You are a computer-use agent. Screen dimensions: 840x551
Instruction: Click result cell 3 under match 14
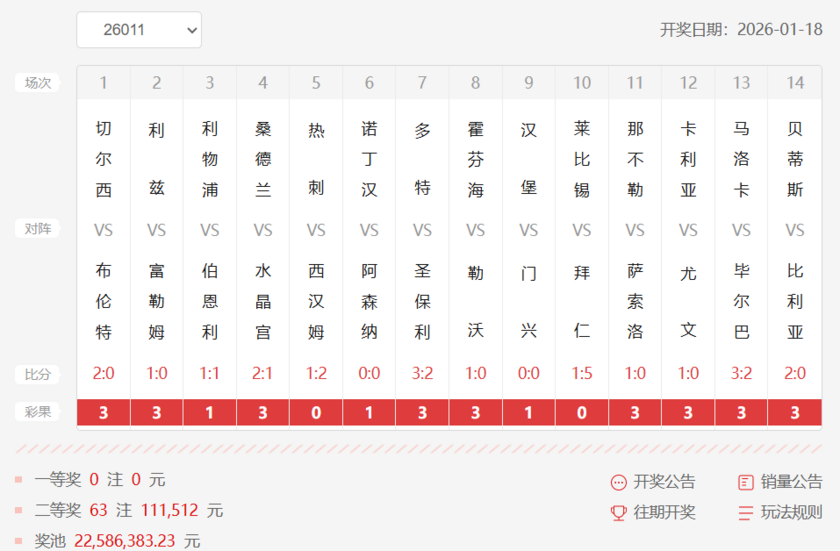(x=795, y=412)
